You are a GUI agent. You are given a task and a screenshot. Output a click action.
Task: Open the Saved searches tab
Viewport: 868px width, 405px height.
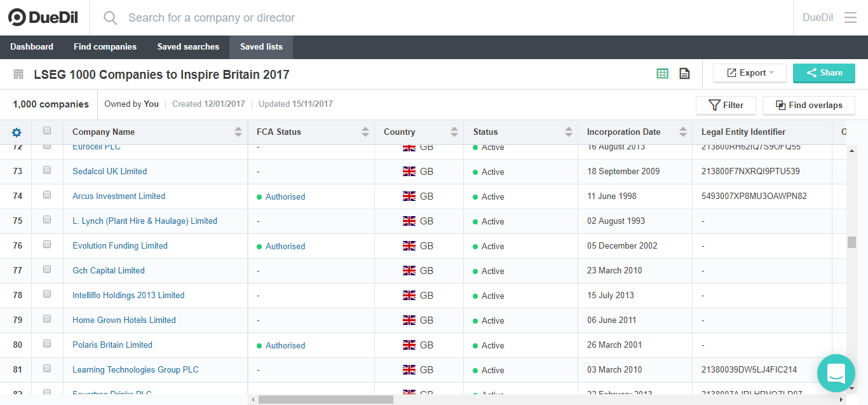tap(188, 47)
